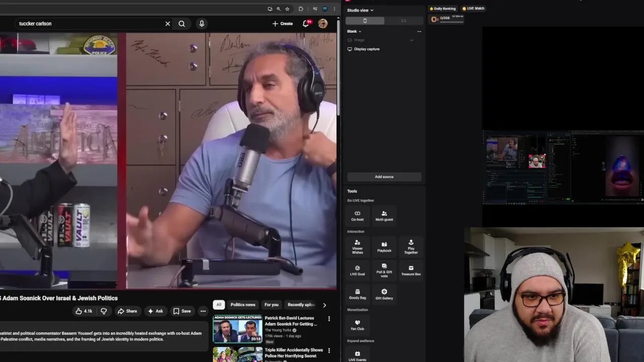Select the All filter chip
The image size is (644, 362).
(219, 305)
